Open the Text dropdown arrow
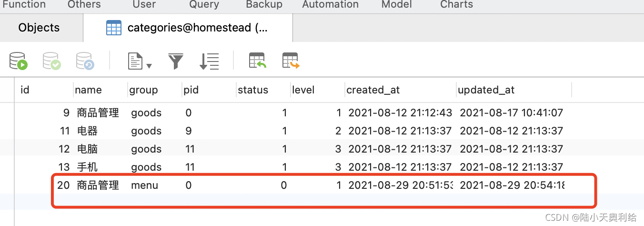Viewport: 644px width, 226px height. tap(149, 66)
